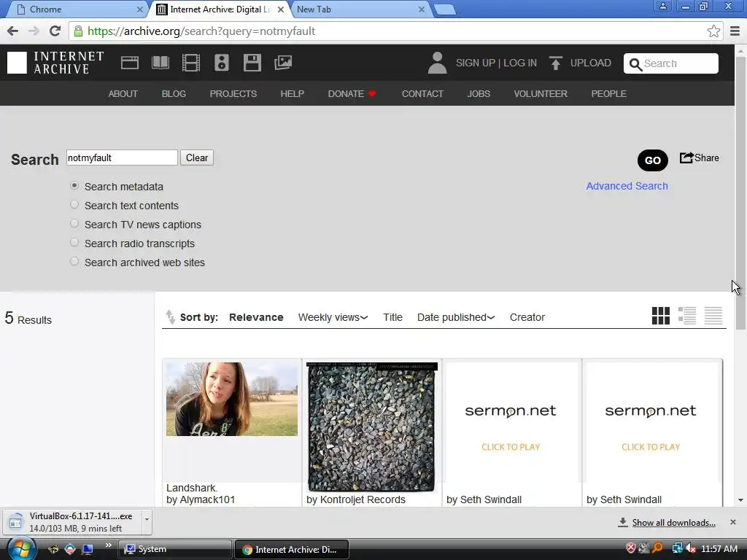Click the new tab button

[x=444, y=9]
